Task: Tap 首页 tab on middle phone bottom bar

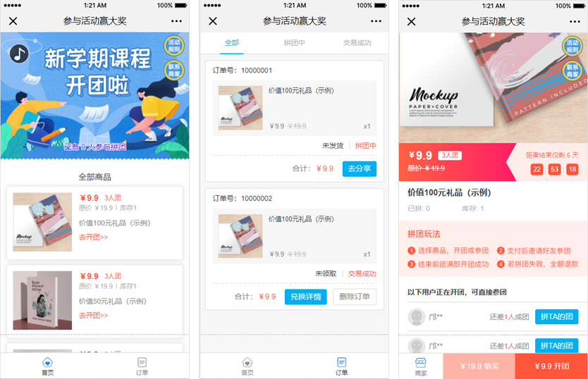Action: (x=247, y=366)
